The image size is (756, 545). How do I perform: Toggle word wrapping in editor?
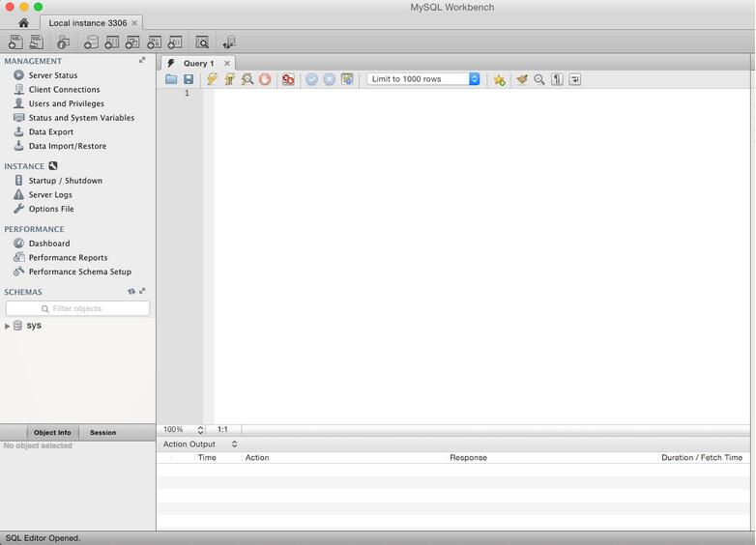574,79
